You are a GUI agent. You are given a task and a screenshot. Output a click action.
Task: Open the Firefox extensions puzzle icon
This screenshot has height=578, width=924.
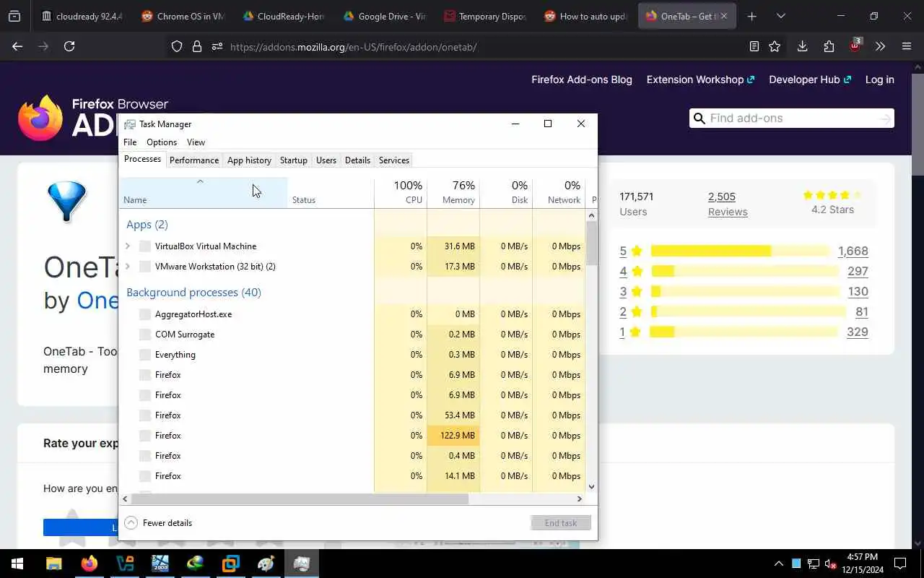(x=829, y=46)
